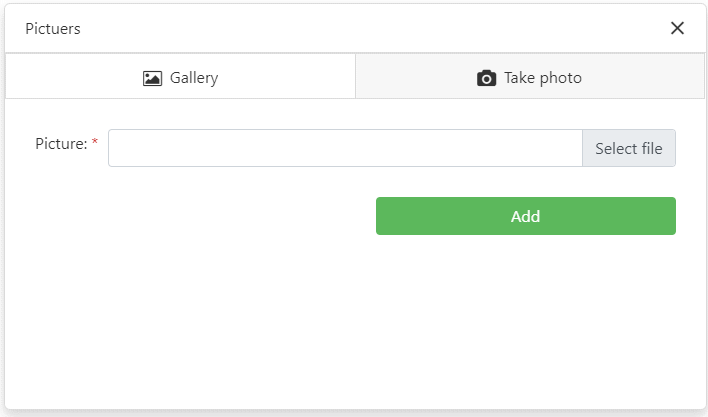The height and width of the screenshot is (417, 708).
Task: Open the Take photo tab
Action: pos(529,77)
